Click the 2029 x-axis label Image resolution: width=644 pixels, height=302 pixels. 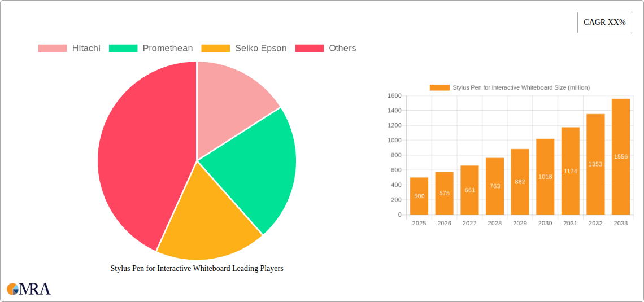tap(520, 223)
